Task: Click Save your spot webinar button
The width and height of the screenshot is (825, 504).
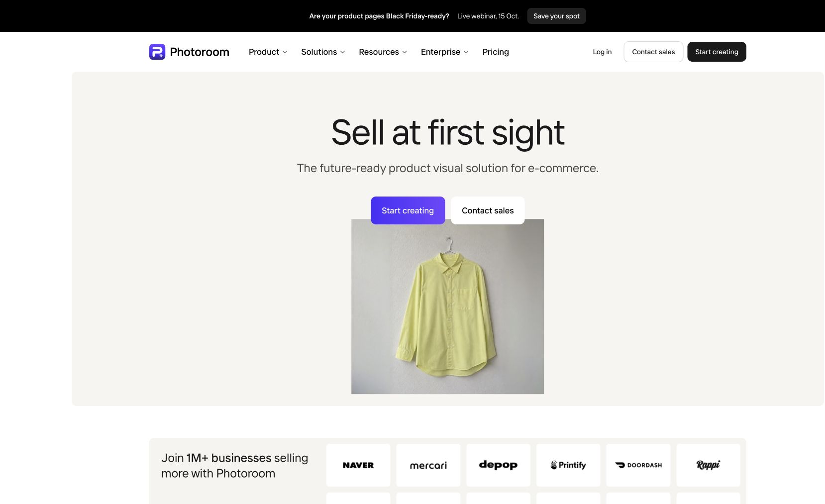Action: pyautogui.click(x=556, y=16)
